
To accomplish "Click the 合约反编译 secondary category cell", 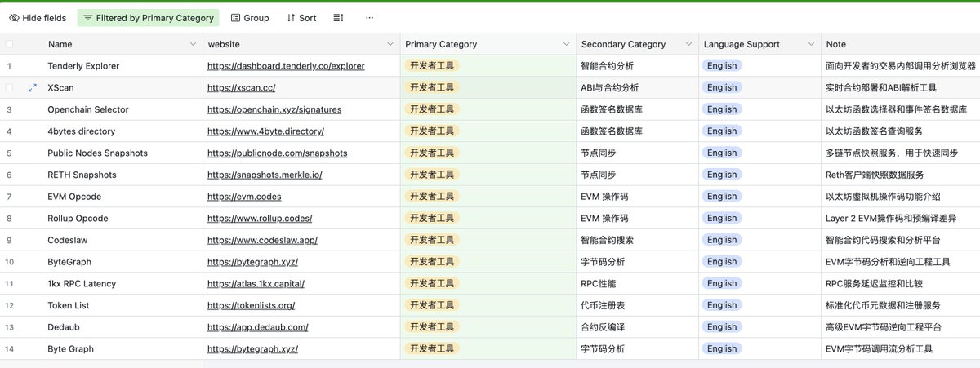I will click(x=637, y=327).
